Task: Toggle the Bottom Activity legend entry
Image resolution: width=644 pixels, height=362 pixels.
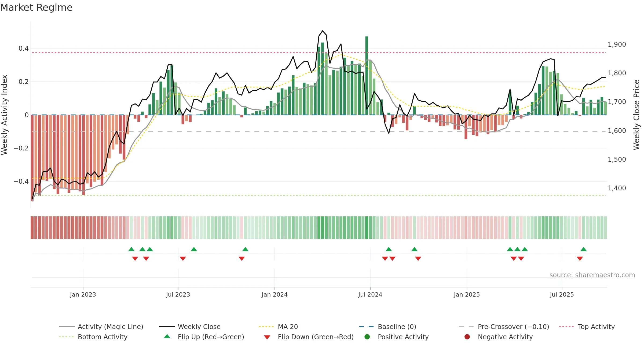Action: tap(93, 337)
